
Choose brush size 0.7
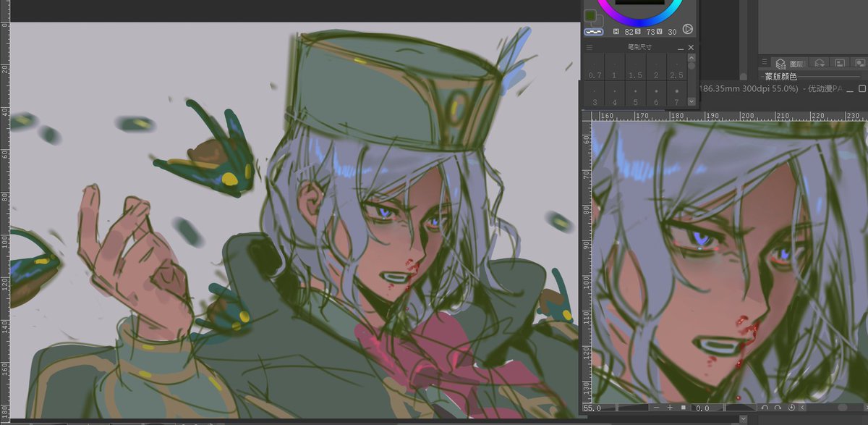coord(595,67)
